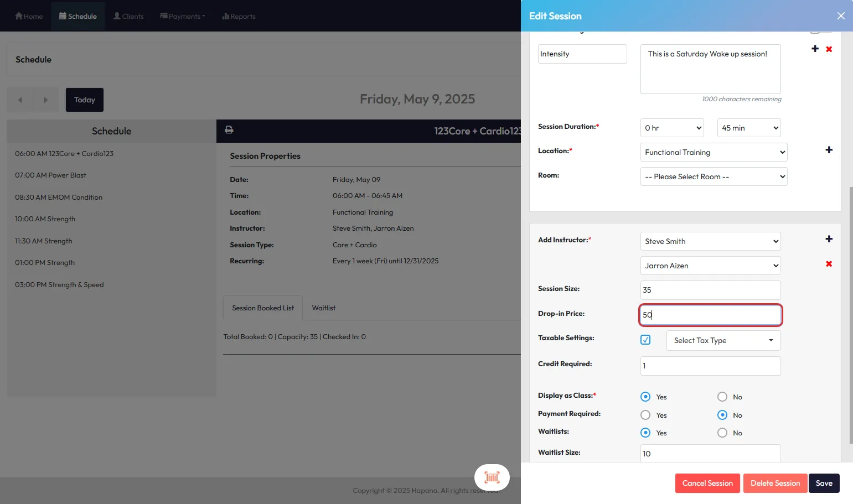Viewport: 853px width, 504px height.
Task: Click red X beside Intensity note
Action: pyautogui.click(x=829, y=49)
